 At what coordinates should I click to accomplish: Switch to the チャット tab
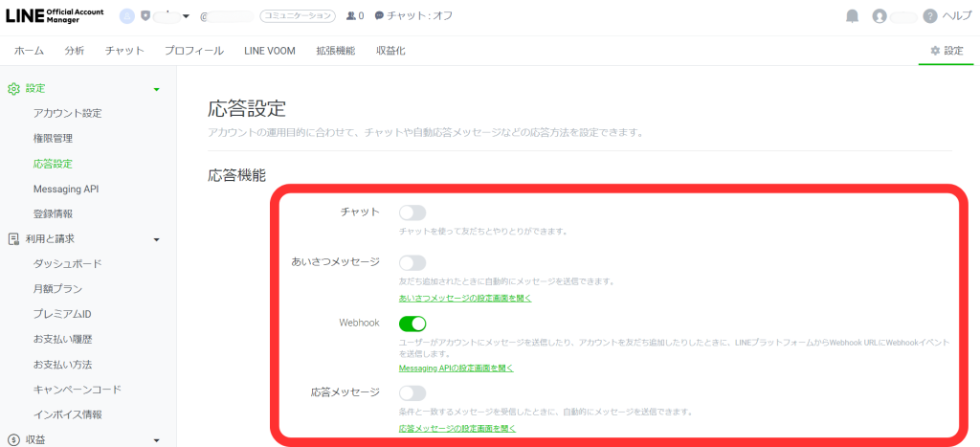(x=125, y=52)
